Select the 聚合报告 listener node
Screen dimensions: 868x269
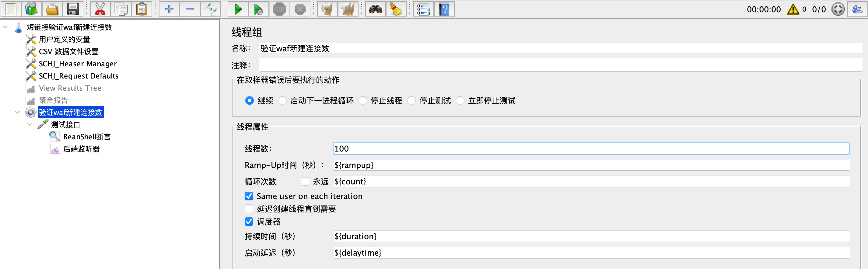click(53, 100)
